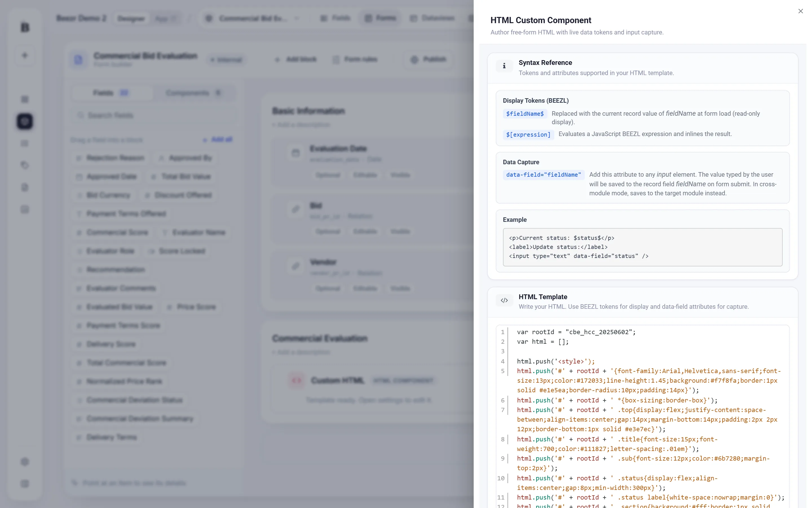812x508 pixels.
Task: Click the Add all link
Action: coord(218,139)
